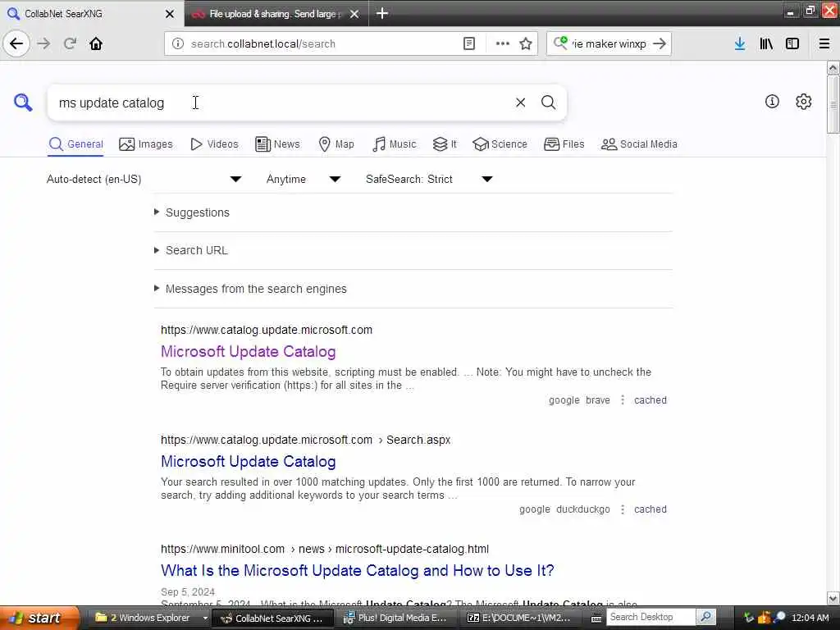Switch to Science search category

[x=500, y=144]
